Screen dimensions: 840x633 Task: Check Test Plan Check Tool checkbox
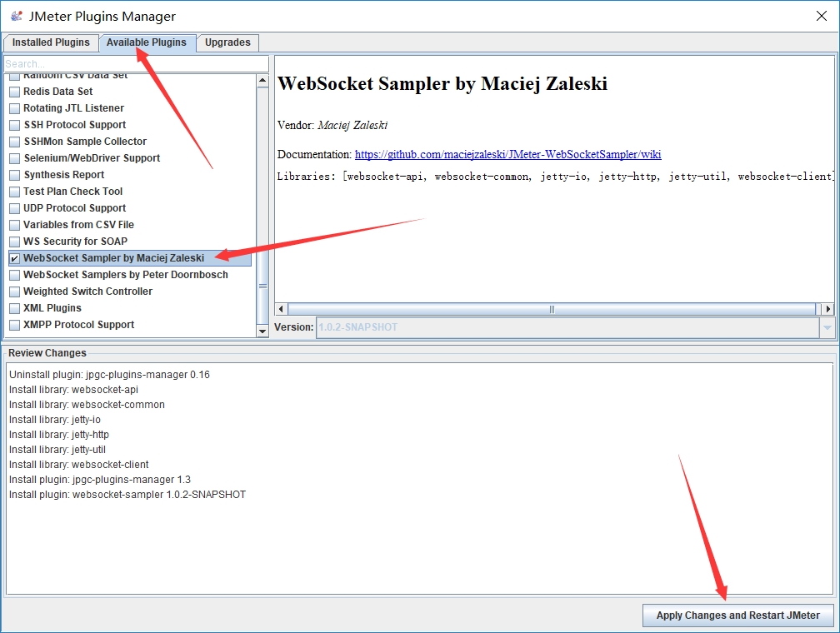click(15, 192)
